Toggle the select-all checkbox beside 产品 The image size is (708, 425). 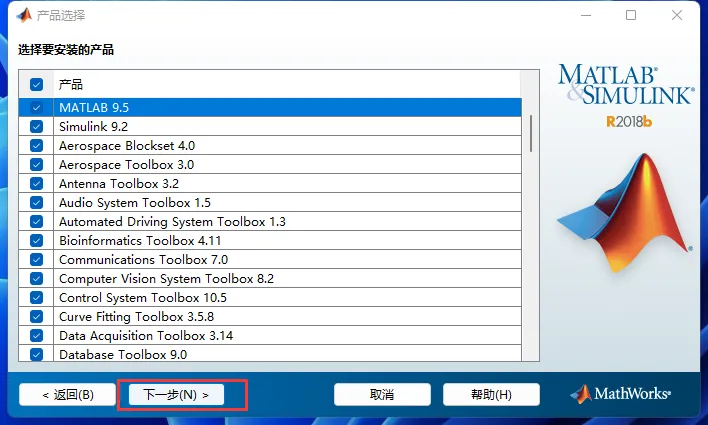click(36, 84)
